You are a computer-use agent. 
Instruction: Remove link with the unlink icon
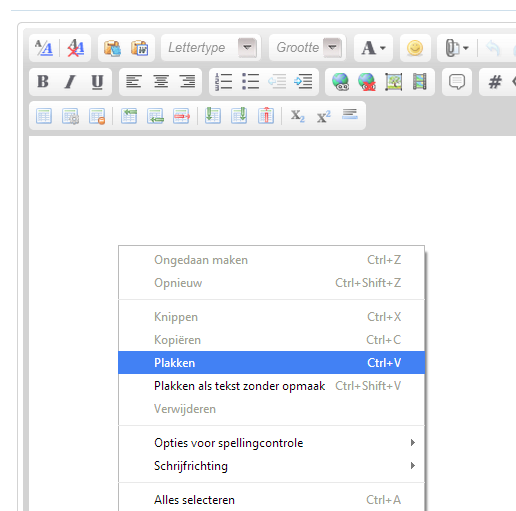click(x=367, y=82)
